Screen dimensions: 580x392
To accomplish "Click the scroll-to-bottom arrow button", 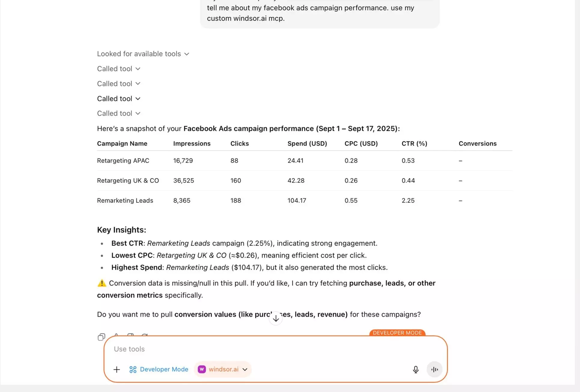I will [276, 319].
